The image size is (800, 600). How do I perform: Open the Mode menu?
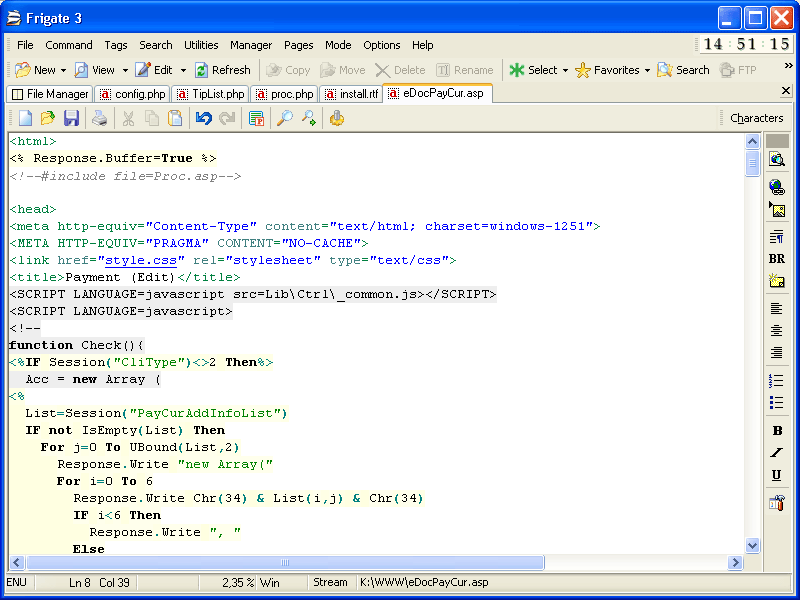[x=338, y=45]
